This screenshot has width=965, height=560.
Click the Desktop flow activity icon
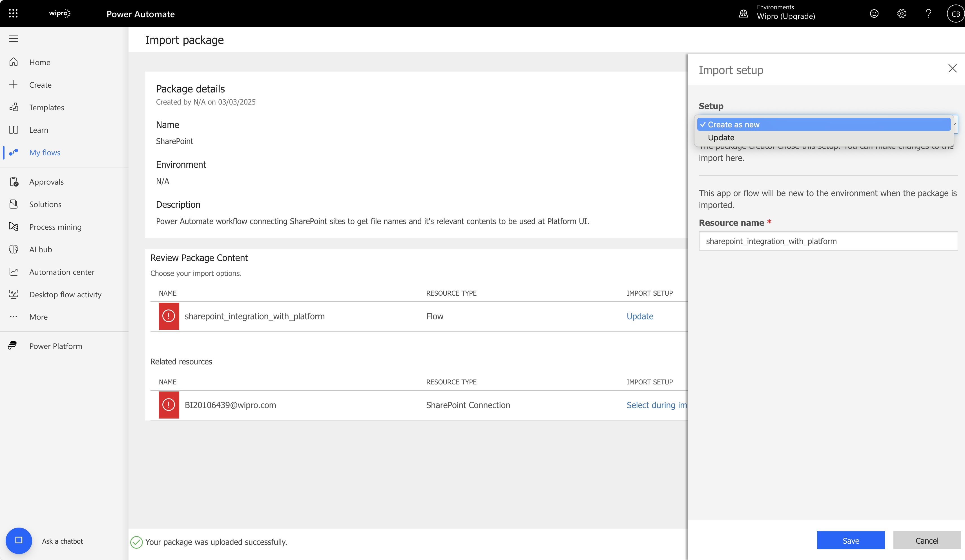(14, 294)
